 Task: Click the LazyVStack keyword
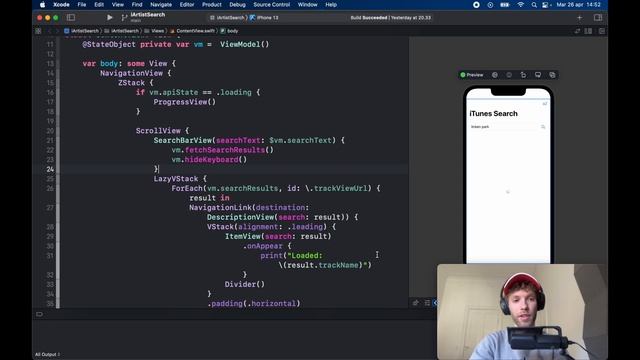pyautogui.click(x=176, y=179)
